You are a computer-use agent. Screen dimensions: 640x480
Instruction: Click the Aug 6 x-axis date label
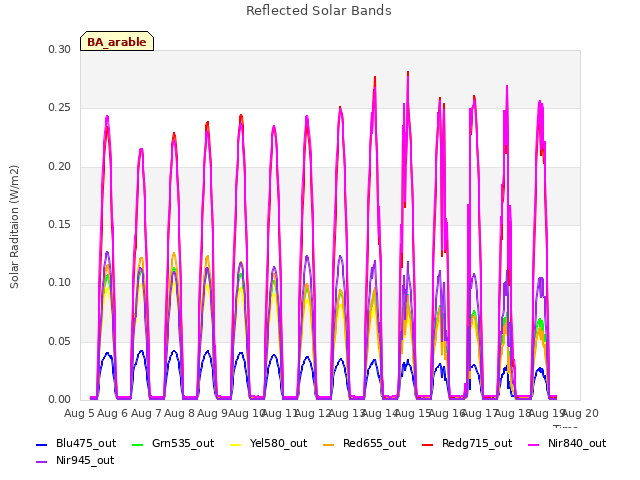(113, 413)
